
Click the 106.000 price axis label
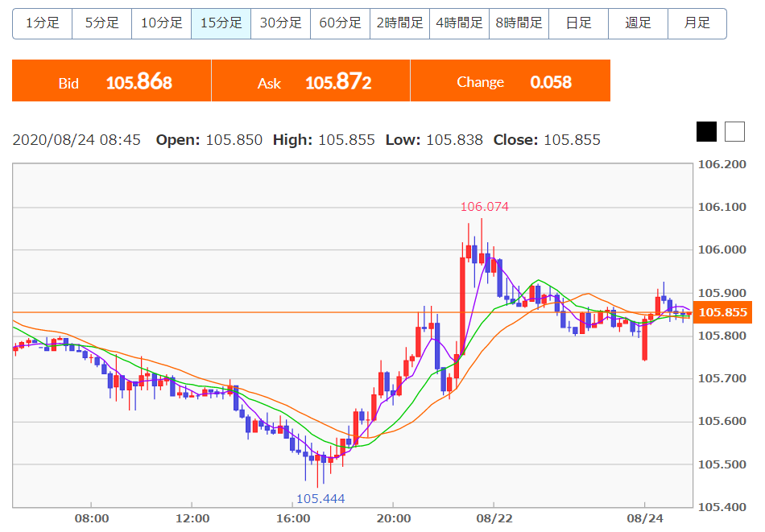(722, 250)
